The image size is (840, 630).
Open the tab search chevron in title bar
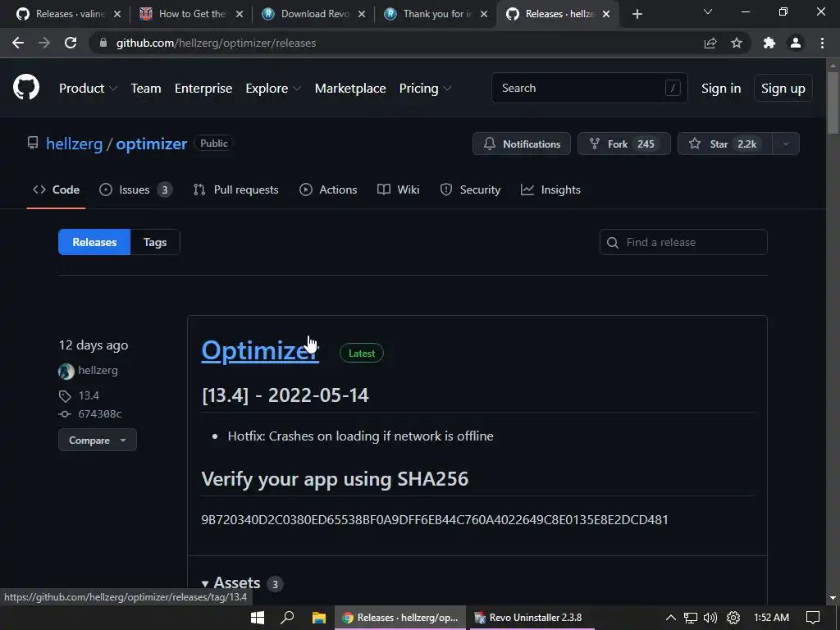[x=708, y=11]
